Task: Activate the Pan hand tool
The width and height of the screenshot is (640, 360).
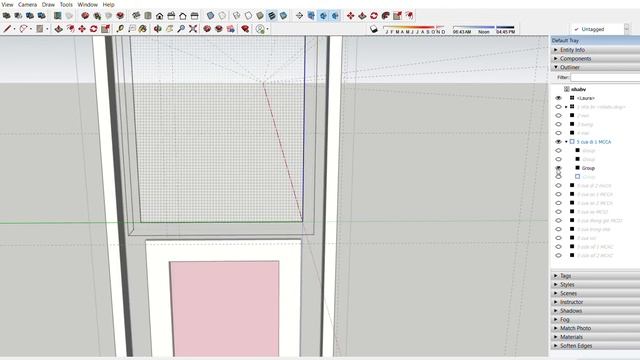Action: click(169, 29)
